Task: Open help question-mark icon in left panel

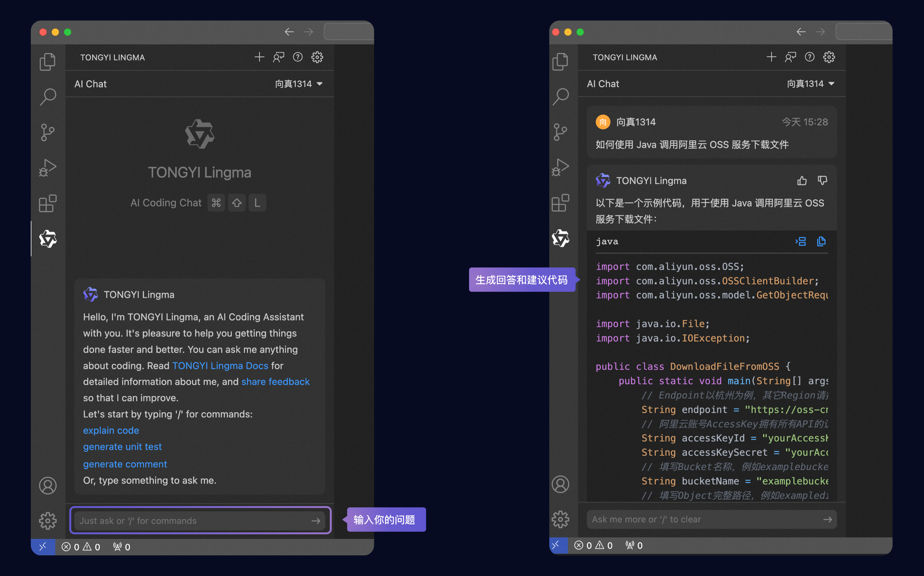Action: (x=298, y=57)
